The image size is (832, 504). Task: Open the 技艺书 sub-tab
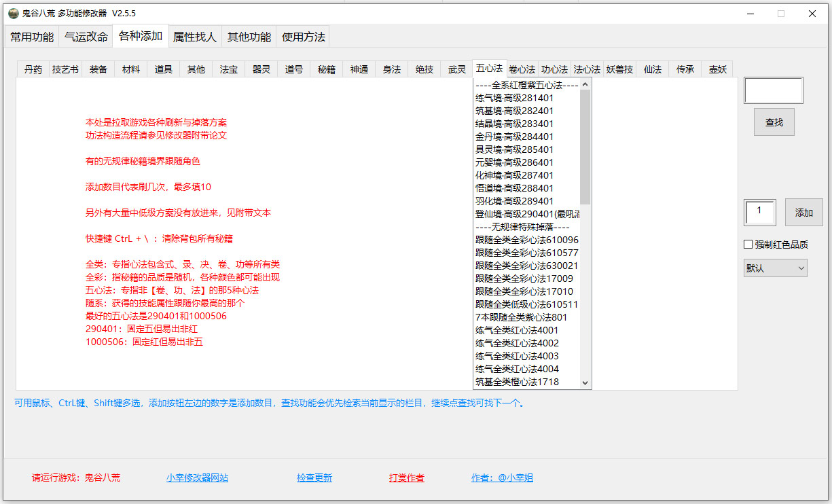[66, 69]
